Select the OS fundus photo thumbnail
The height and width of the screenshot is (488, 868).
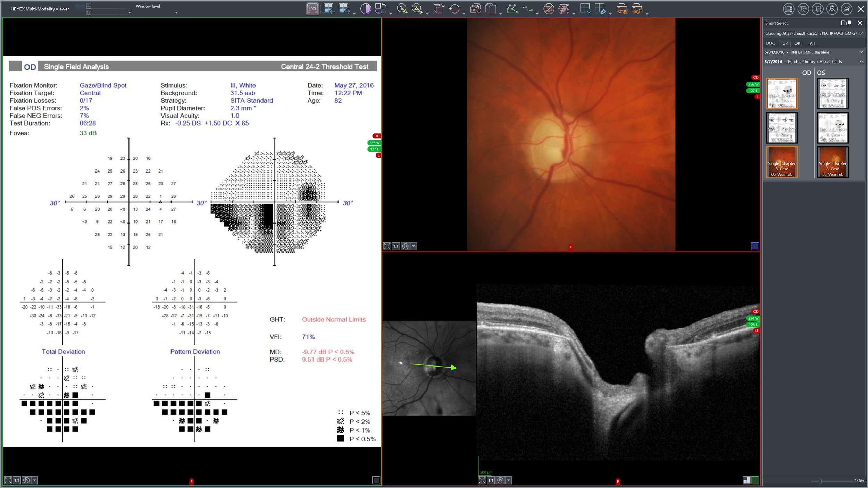(832, 162)
